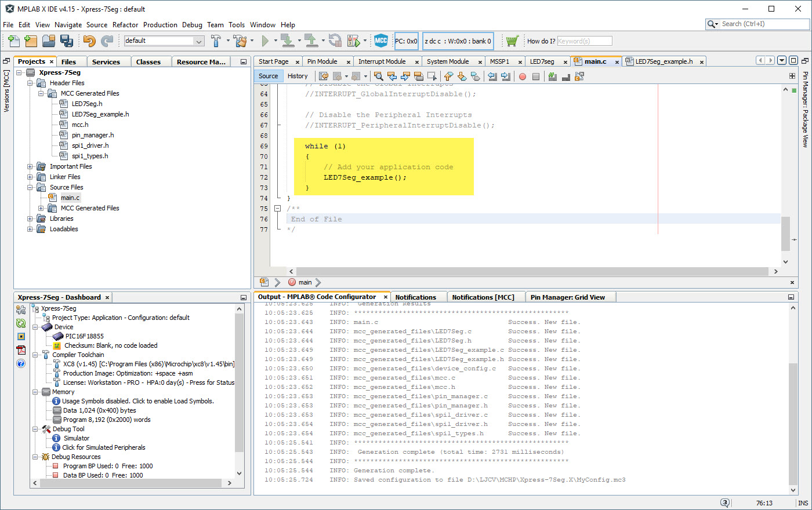
Task: Run the project with the green arrow
Action: click(x=266, y=41)
